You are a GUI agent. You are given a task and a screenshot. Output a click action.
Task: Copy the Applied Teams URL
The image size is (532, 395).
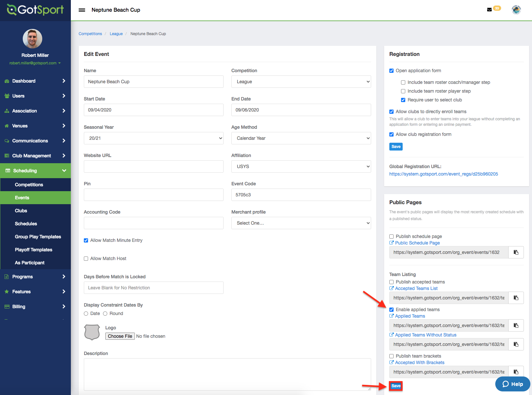[516, 325]
